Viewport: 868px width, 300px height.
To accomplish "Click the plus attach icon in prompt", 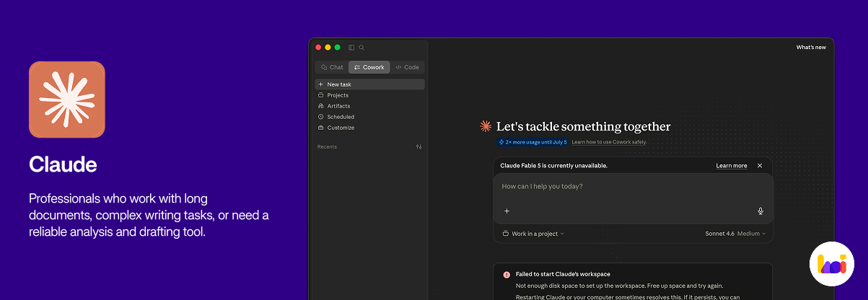I will pyautogui.click(x=507, y=211).
